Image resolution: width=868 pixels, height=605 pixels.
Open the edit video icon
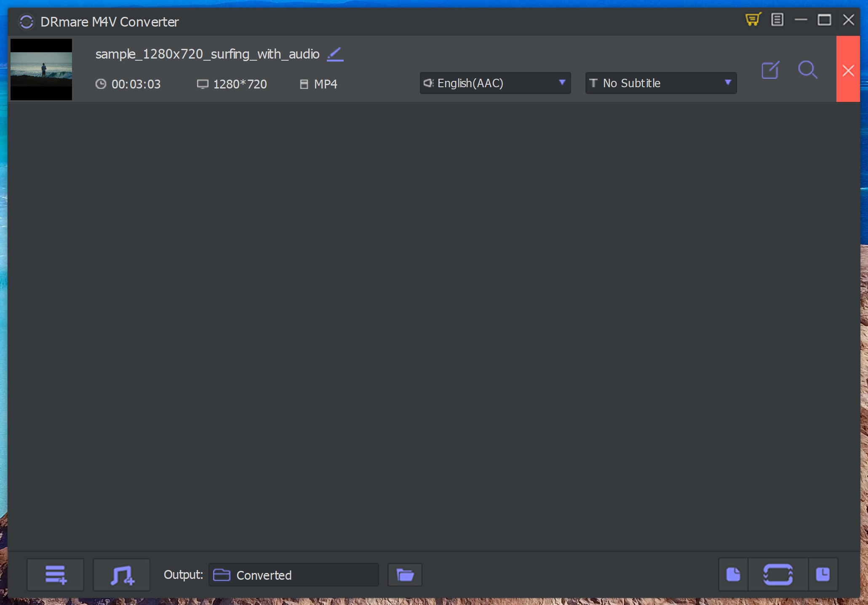point(770,70)
